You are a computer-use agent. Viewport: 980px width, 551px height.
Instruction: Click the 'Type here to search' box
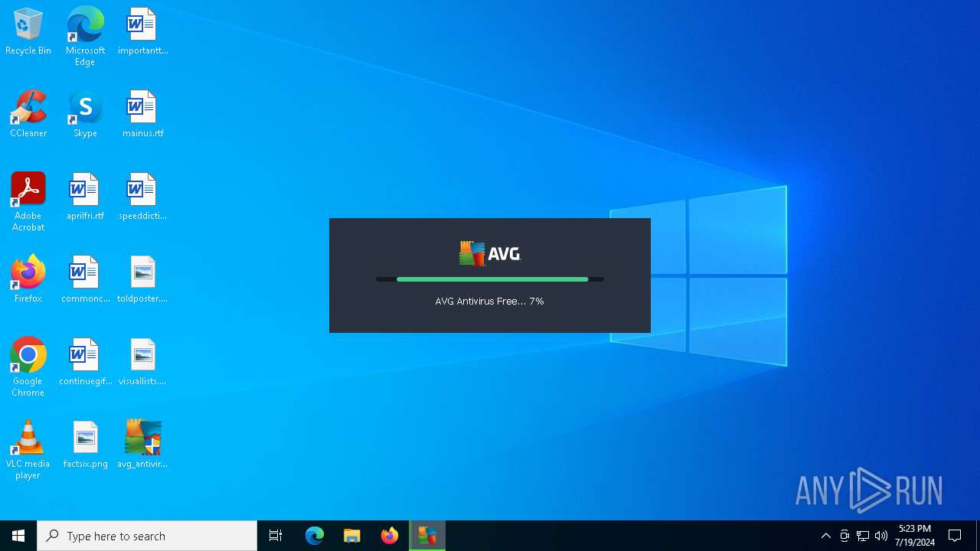(x=147, y=536)
